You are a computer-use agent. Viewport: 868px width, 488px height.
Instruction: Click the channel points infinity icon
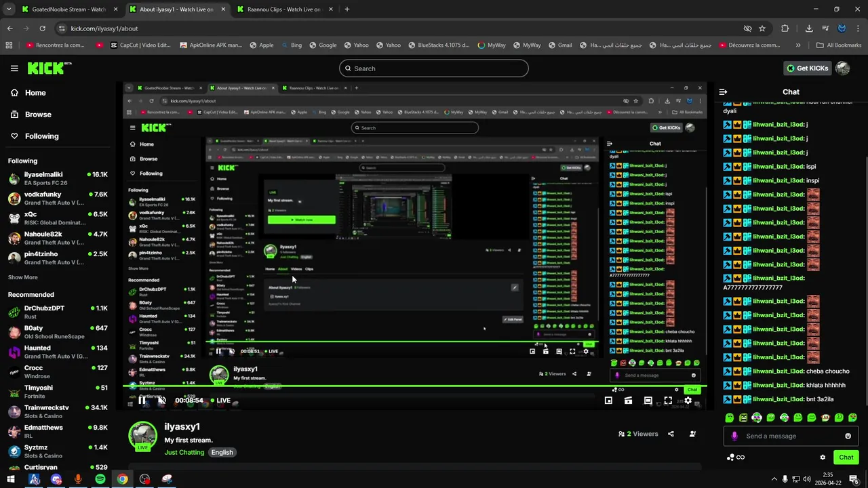pos(736,457)
